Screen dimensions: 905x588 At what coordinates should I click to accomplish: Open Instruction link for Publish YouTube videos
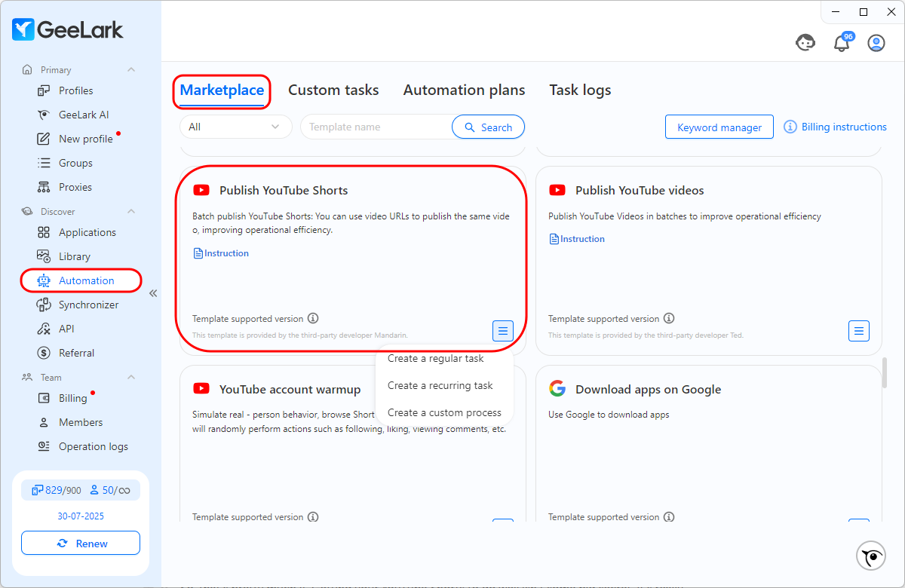[x=577, y=239]
